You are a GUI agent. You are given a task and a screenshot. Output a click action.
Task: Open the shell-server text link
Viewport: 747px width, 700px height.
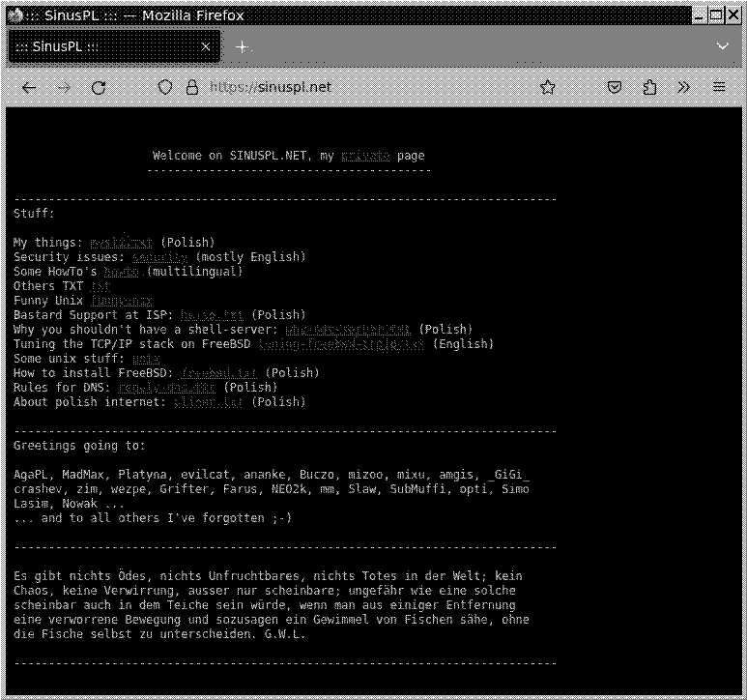click(347, 330)
